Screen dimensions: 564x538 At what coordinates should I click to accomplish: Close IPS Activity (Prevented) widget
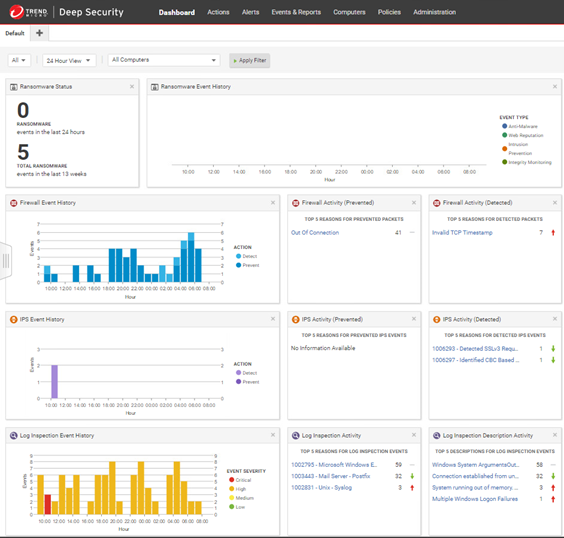414,319
